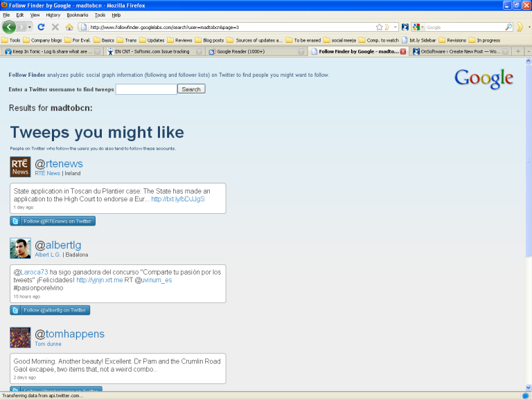The image size is (532, 400).
Task: Open the For Eval. bookmark folder
Action: (78, 40)
